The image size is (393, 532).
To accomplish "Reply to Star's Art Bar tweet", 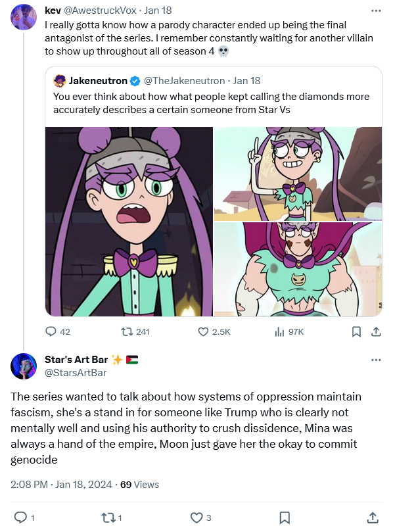I will tap(20, 518).
